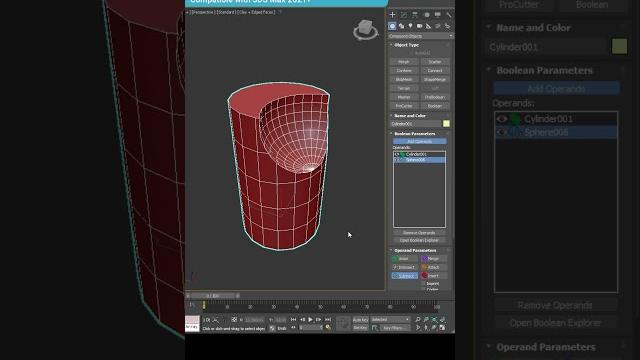The width and height of the screenshot is (640, 360).
Task: Choose the Merge operation
Action: click(x=434, y=259)
